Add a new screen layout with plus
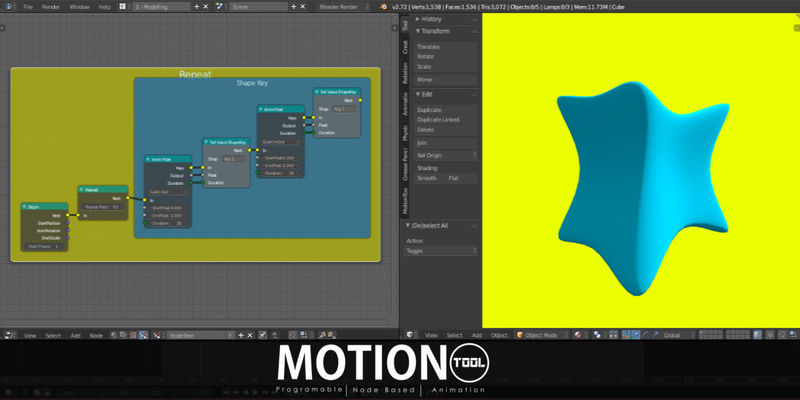The height and width of the screenshot is (400, 800). point(197,7)
